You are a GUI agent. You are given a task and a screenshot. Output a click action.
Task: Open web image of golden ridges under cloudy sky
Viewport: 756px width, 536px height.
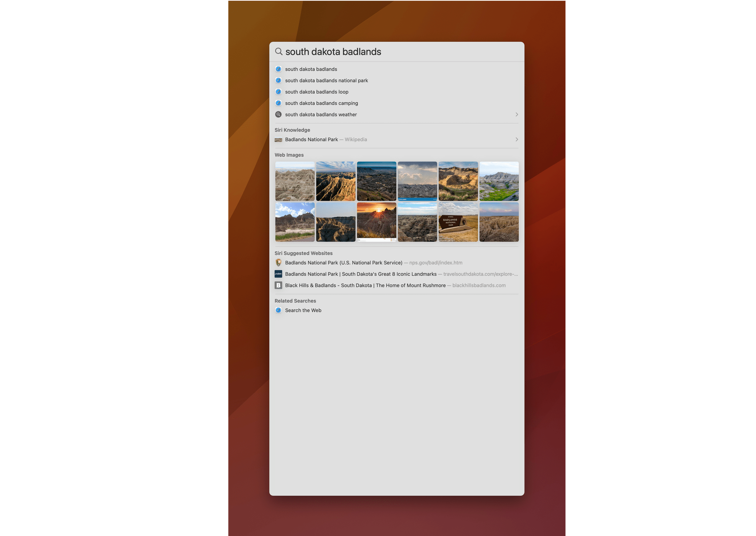pyautogui.click(x=336, y=181)
